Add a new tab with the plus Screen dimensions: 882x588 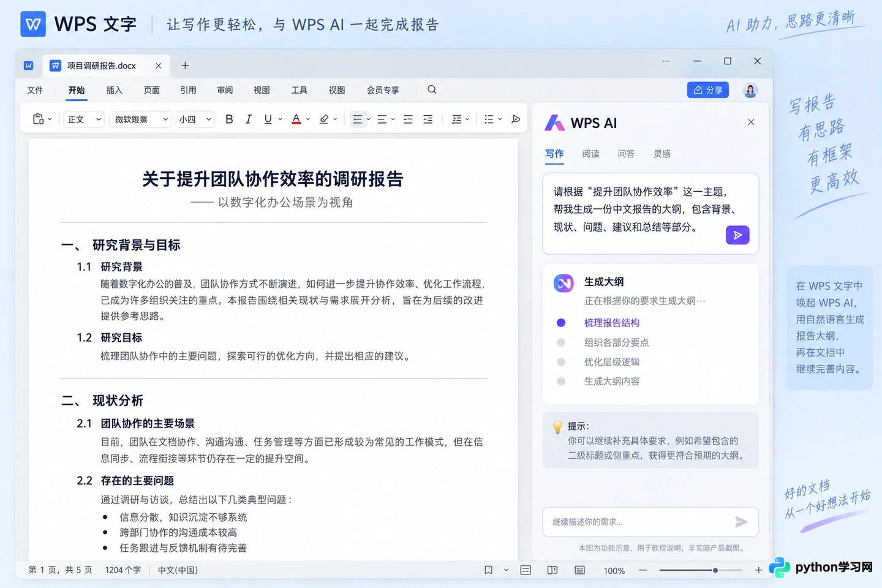(185, 66)
